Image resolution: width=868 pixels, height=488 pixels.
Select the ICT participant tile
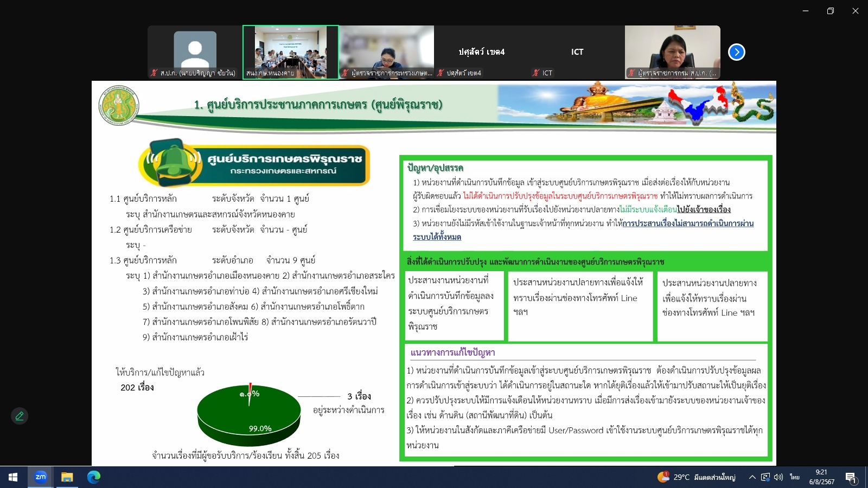(577, 52)
